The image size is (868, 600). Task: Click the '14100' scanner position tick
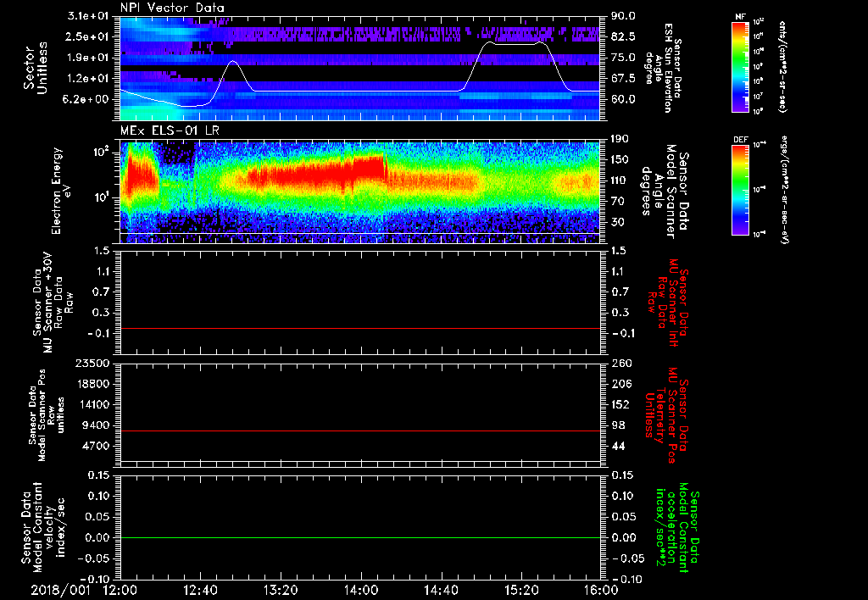[x=93, y=404]
